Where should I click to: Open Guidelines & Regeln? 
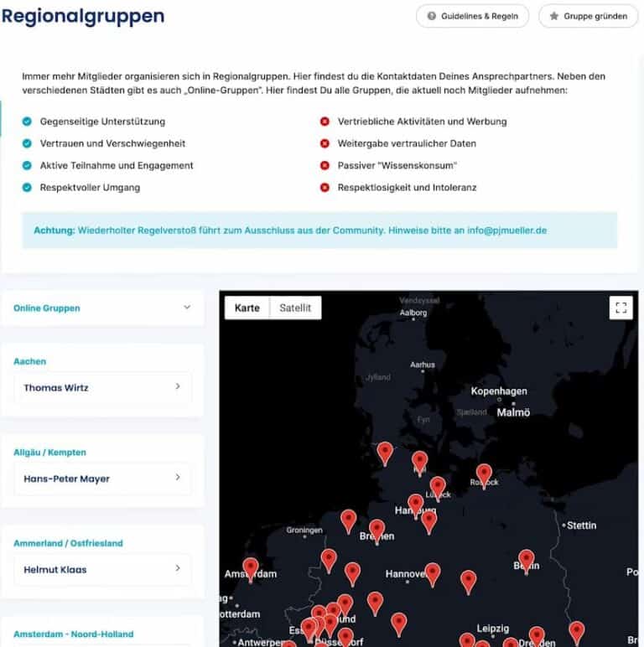click(472, 16)
